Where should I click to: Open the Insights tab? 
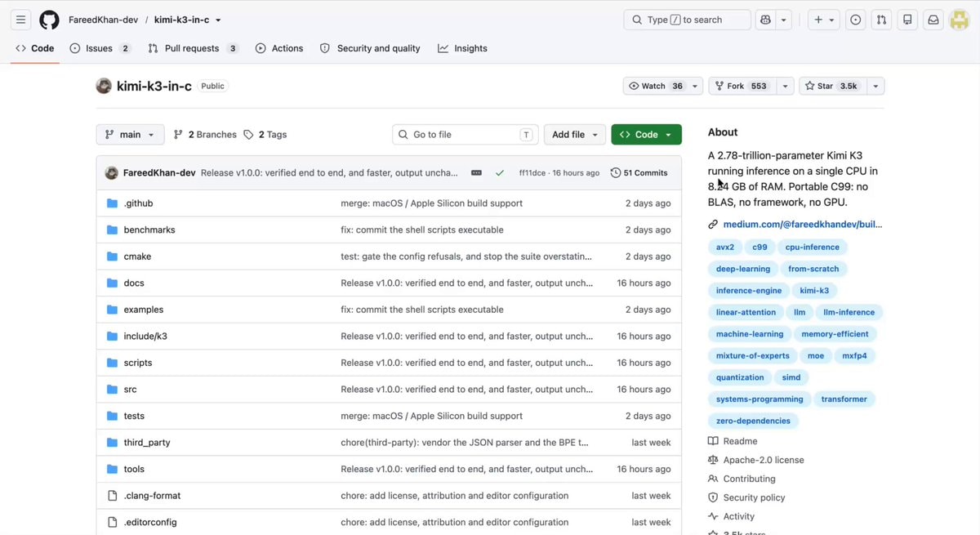(462, 48)
